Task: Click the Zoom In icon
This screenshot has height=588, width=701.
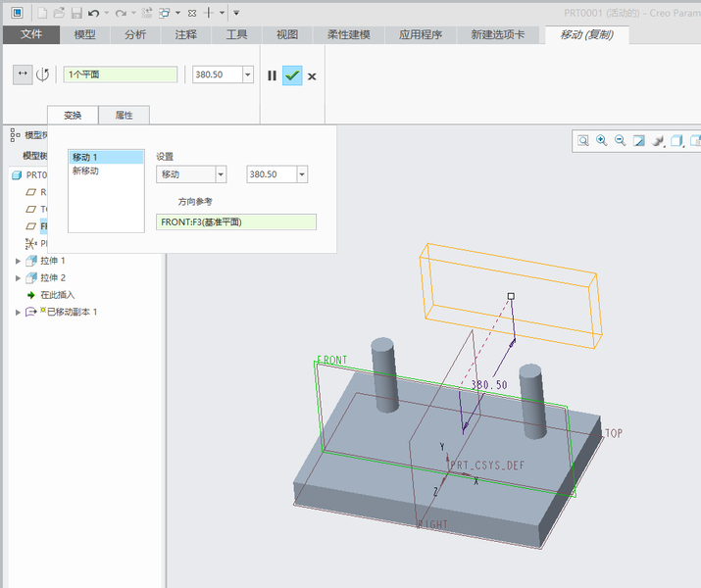Action: pos(602,141)
